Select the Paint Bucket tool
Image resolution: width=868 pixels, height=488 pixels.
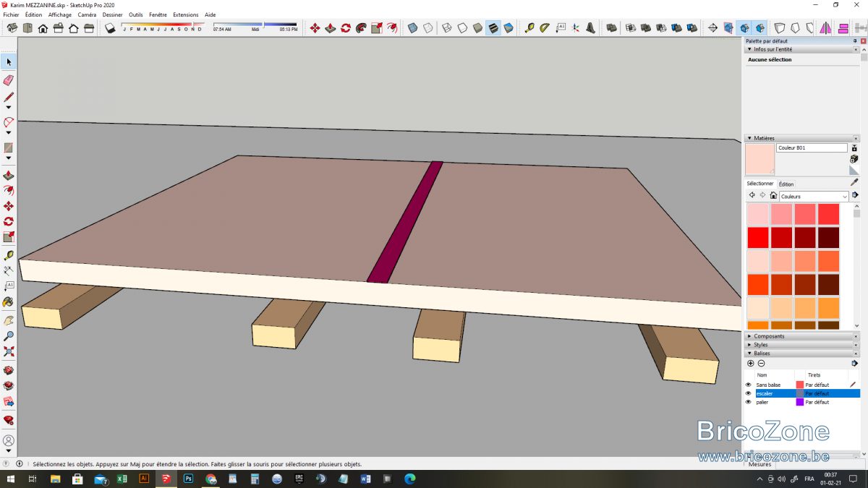tap(9, 302)
